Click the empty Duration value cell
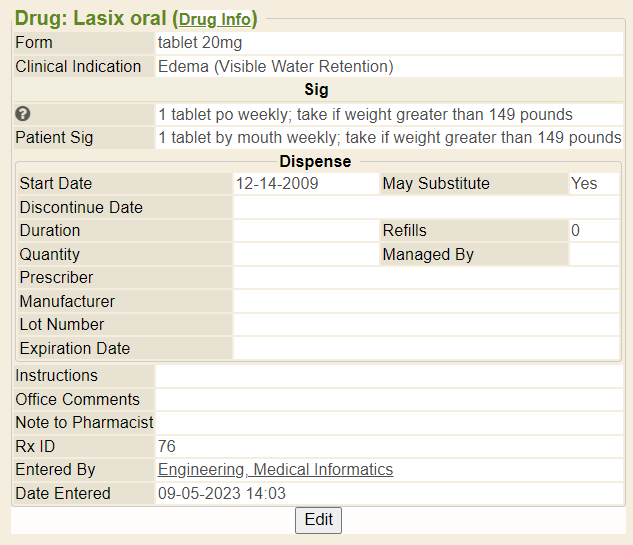Image resolution: width=633 pixels, height=545 pixels. coord(305,231)
